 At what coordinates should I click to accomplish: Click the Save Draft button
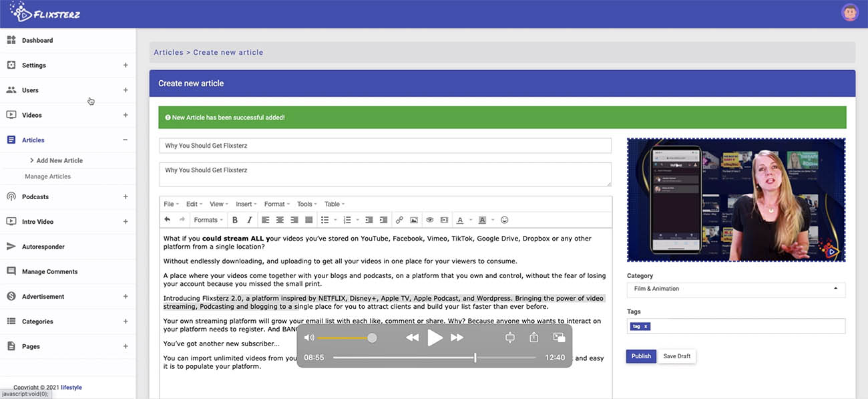[x=677, y=356]
